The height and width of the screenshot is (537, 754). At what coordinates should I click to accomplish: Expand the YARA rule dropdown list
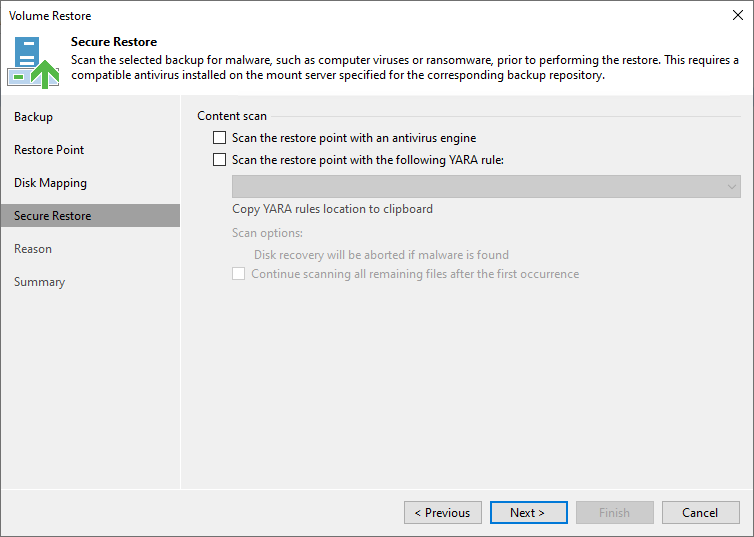(x=731, y=187)
